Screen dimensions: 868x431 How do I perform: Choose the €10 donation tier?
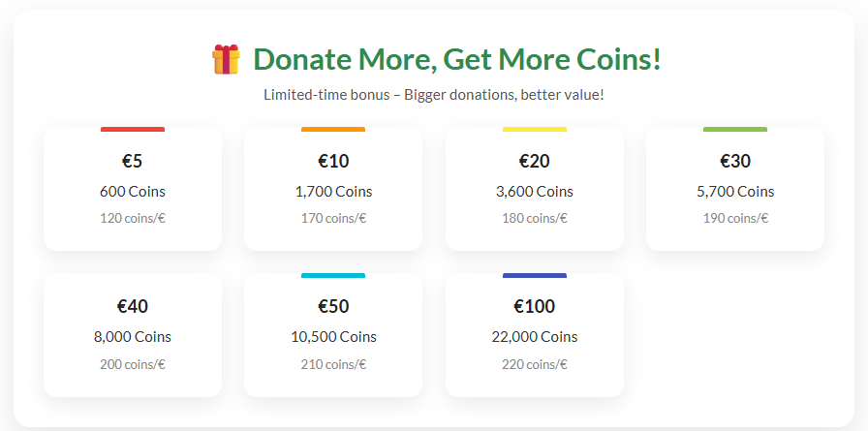[333, 189]
